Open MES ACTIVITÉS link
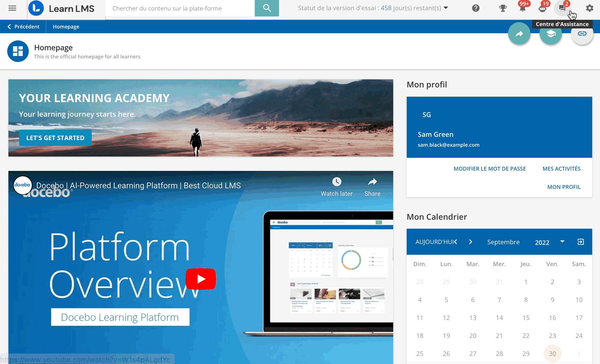The width and height of the screenshot is (600, 364). pos(562,169)
